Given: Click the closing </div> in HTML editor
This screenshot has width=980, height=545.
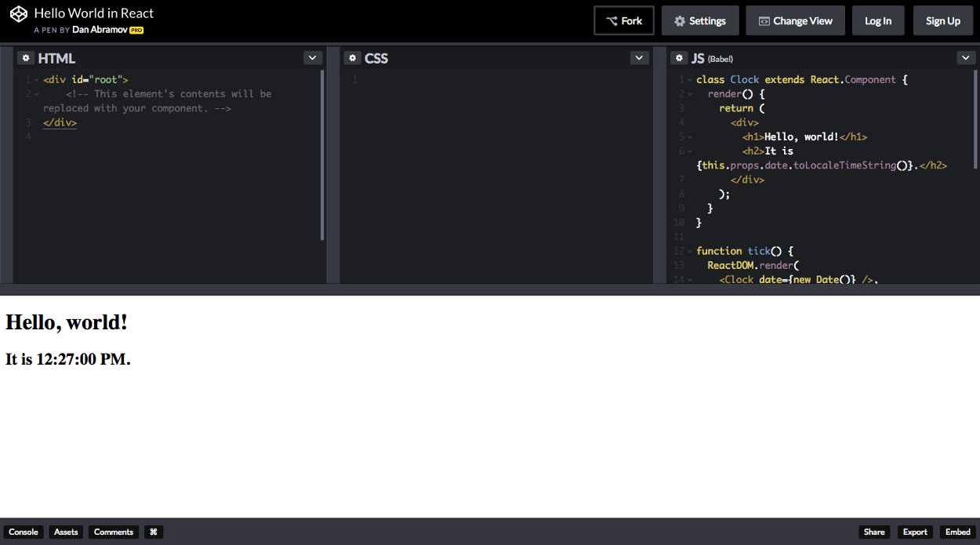Looking at the screenshot, I should click(x=60, y=123).
